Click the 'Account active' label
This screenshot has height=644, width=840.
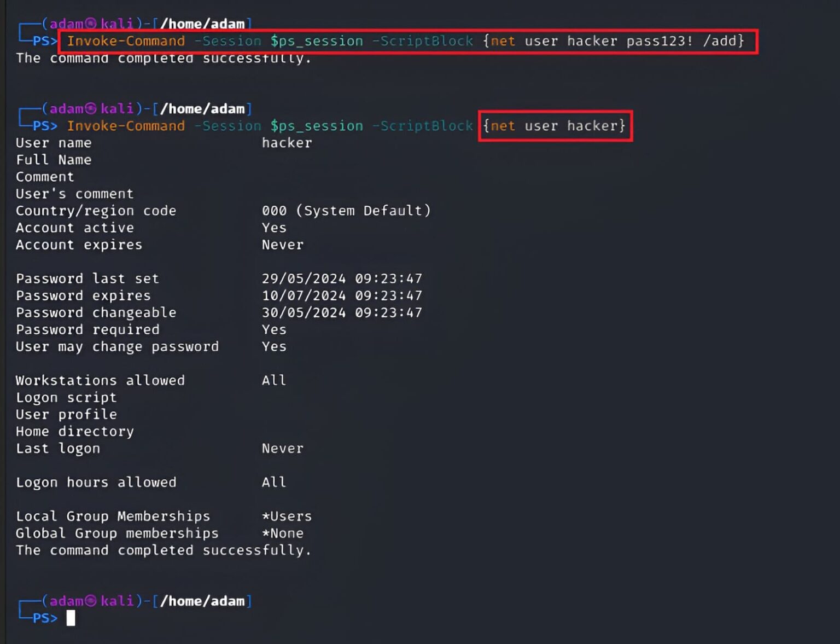pos(75,228)
